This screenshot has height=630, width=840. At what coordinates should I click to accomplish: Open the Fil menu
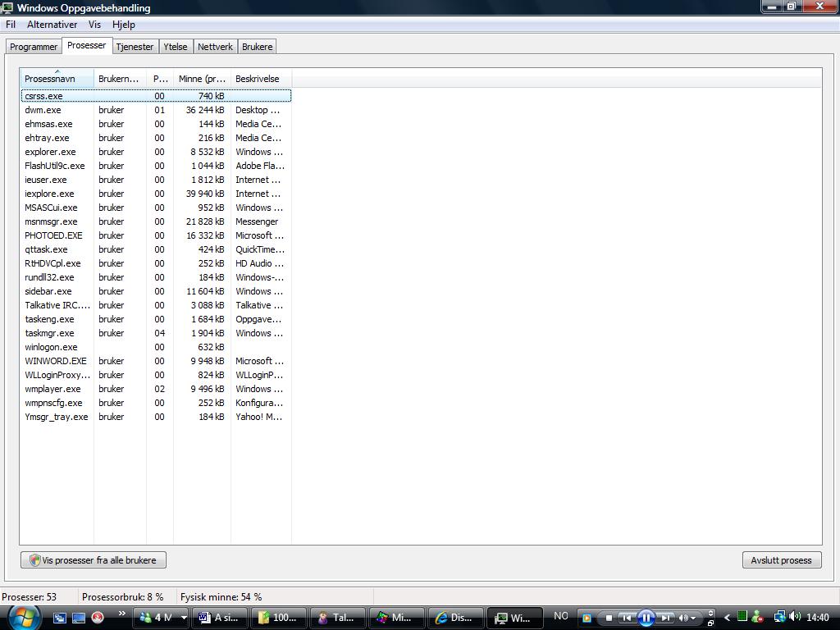11,25
